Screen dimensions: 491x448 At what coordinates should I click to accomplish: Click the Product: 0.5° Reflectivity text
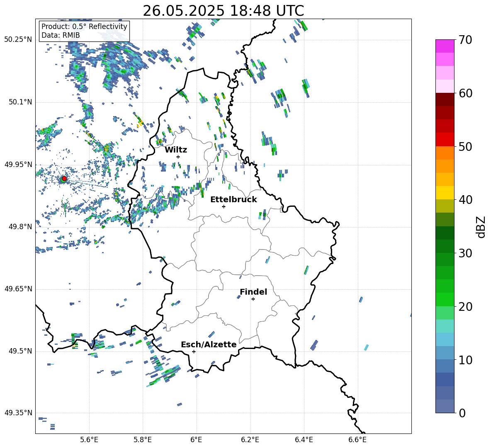tap(84, 27)
